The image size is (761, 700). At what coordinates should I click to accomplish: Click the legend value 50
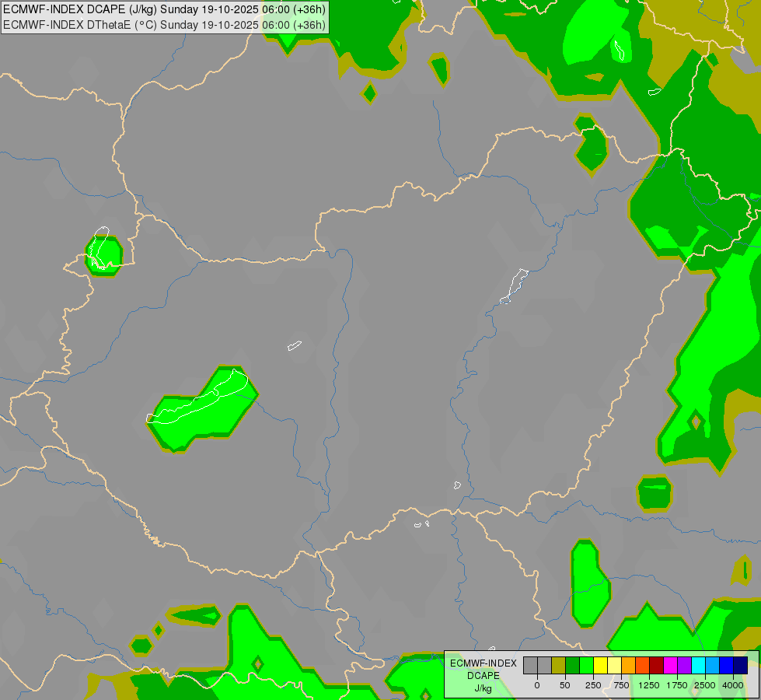tap(565, 685)
